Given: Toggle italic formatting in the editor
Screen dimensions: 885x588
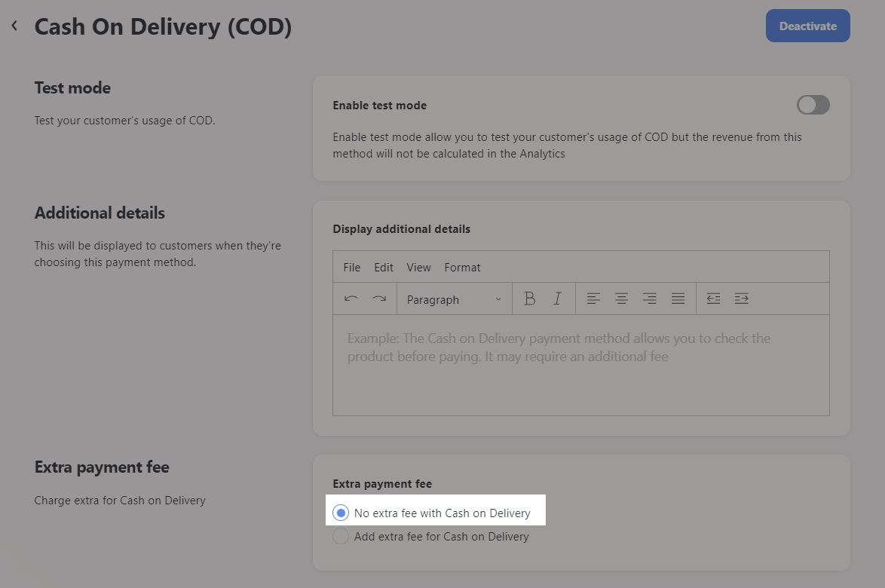Looking at the screenshot, I should tap(558, 299).
